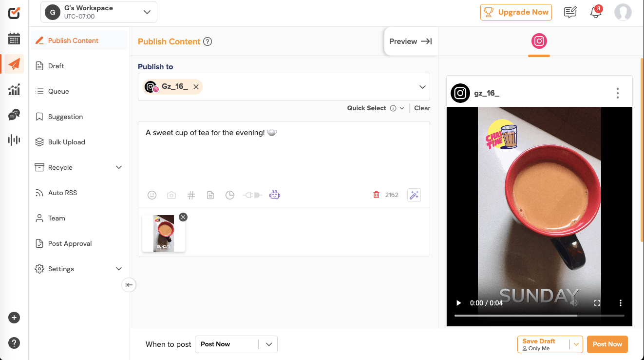The height and width of the screenshot is (360, 644).
Task: Play the video preview
Action: 458,303
